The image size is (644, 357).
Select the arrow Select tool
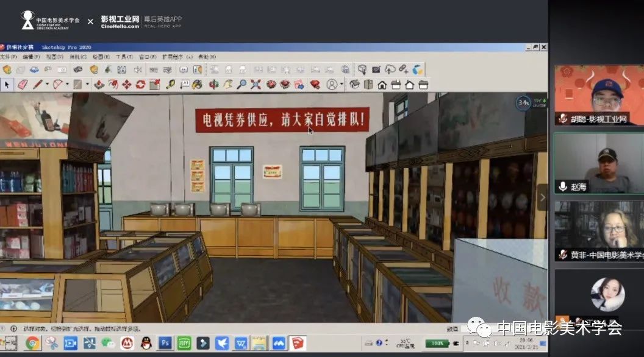click(x=7, y=85)
